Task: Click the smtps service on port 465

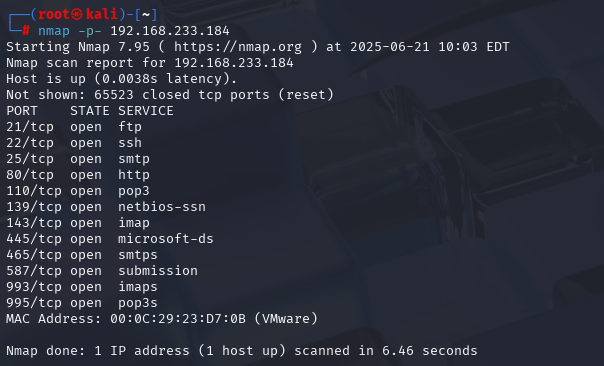Action: [138, 255]
